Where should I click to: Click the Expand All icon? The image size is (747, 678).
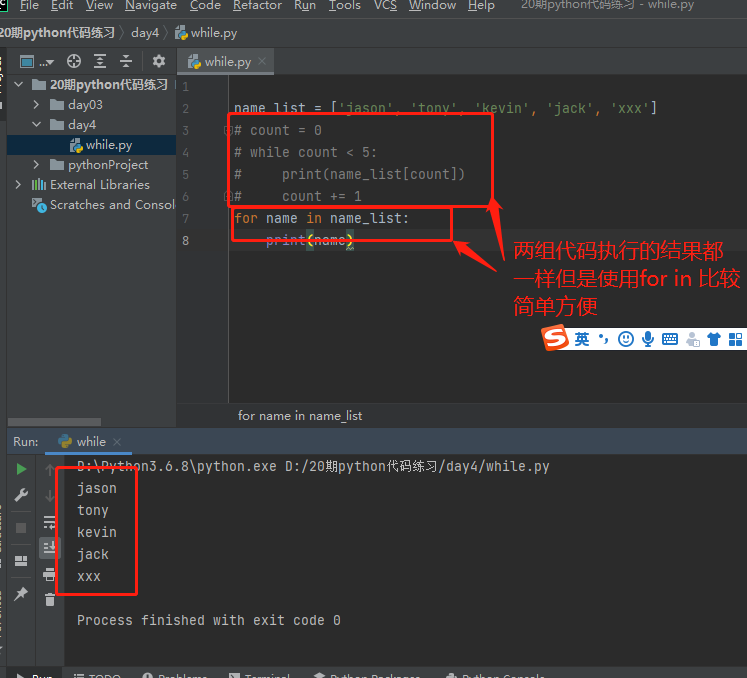[100, 61]
